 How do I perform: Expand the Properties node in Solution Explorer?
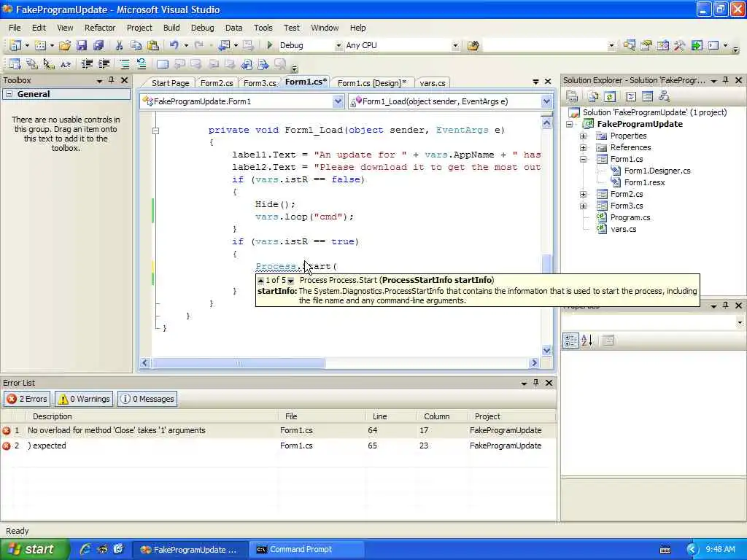tap(583, 136)
